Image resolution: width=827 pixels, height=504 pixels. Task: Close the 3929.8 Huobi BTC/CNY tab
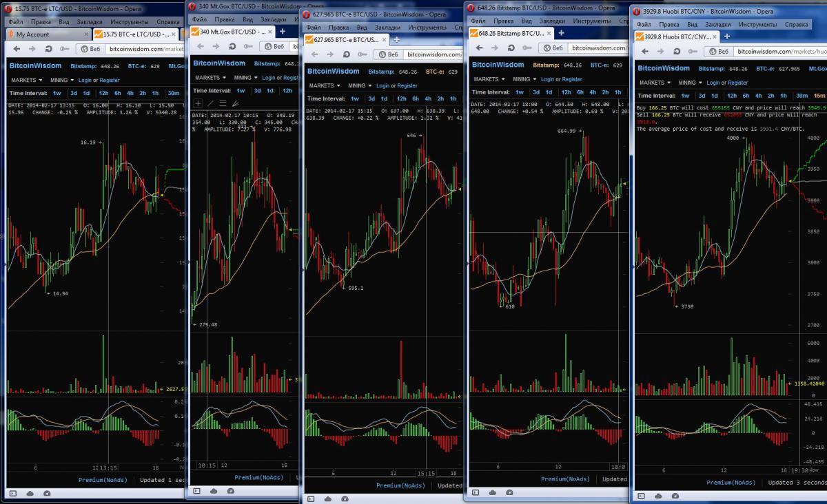pyautogui.click(x=715, y=36)
